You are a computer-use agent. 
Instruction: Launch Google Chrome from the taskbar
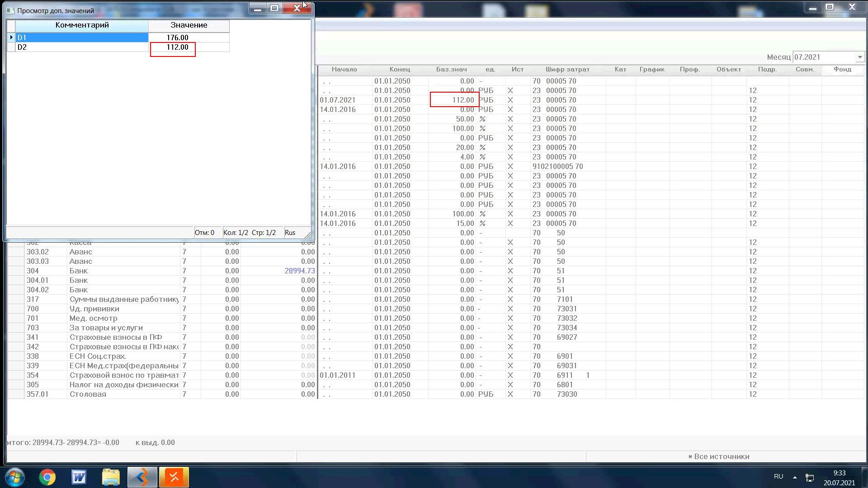[47, 477]
